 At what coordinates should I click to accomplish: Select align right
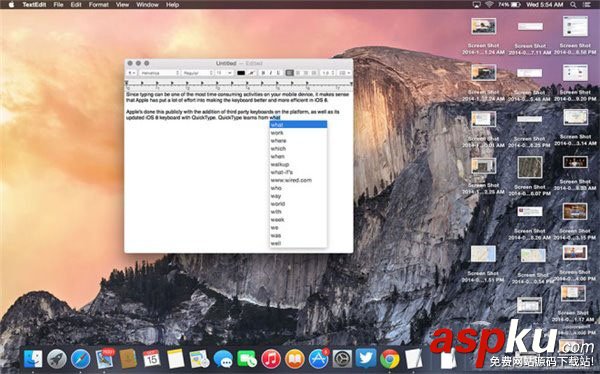[x=306, y=73]
